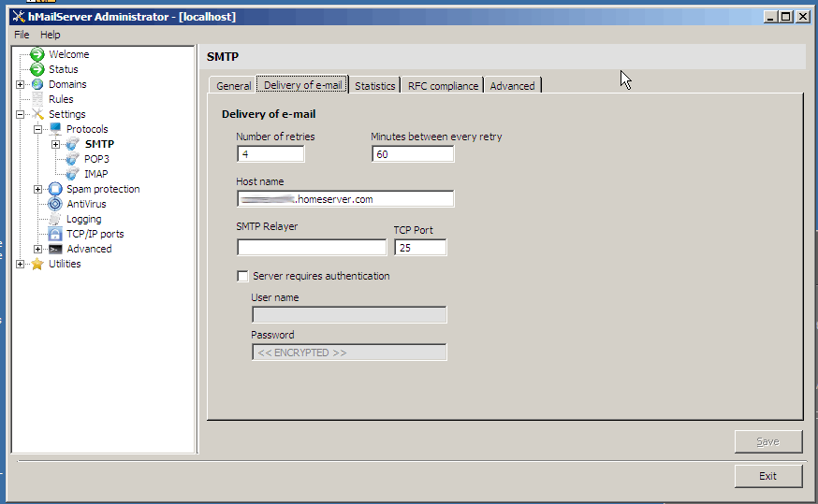Screen dimensions: 818x504
Task: Collapse the Settings tree node
Action: 20,114
